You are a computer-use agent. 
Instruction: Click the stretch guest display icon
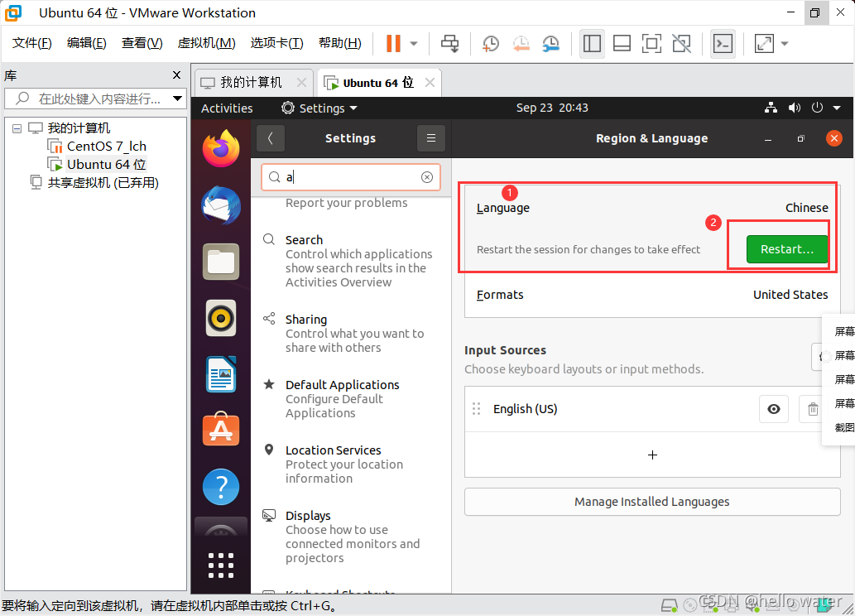764,44
